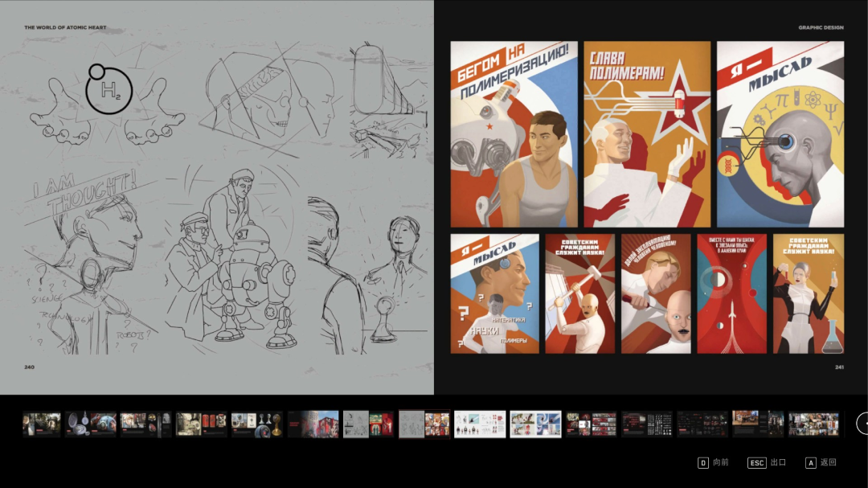Open the last photo collage thumbnail

[813, 424]
